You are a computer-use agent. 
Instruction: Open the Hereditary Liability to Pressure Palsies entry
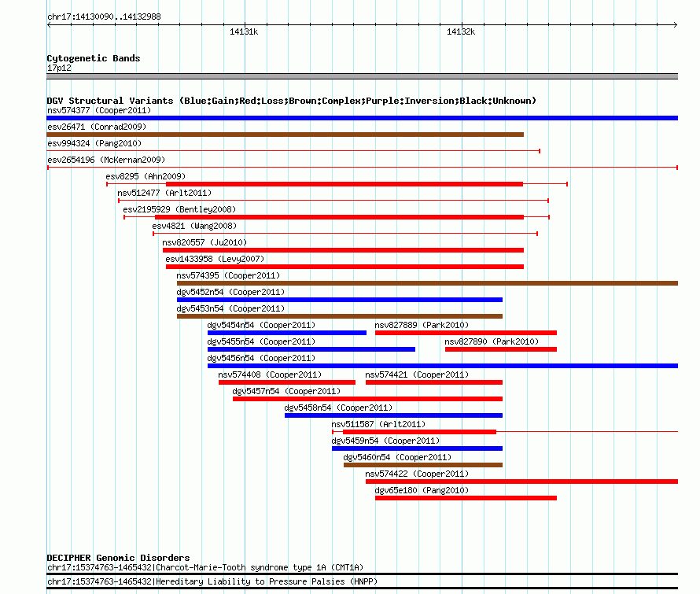click(212, 581)
